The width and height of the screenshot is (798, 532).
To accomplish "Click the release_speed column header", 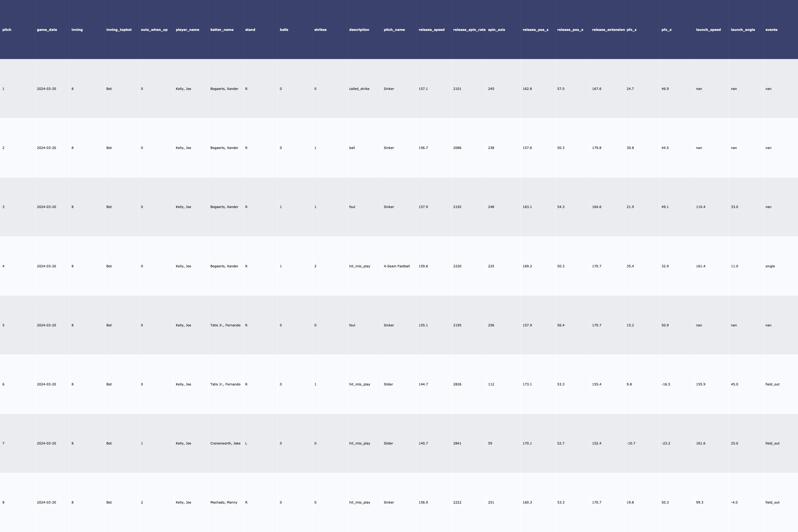I will [x=431, y=30].
